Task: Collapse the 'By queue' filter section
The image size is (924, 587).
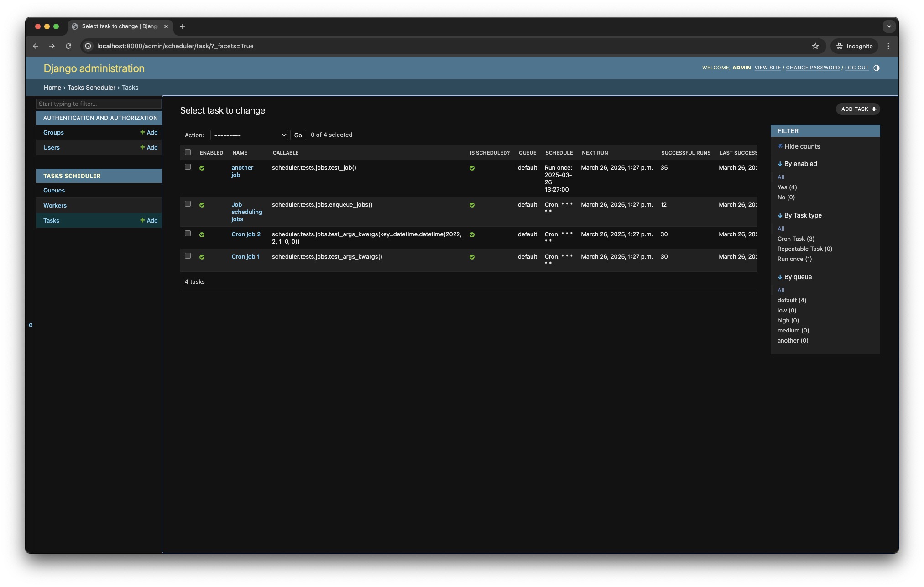Action: tap(797, 277)
